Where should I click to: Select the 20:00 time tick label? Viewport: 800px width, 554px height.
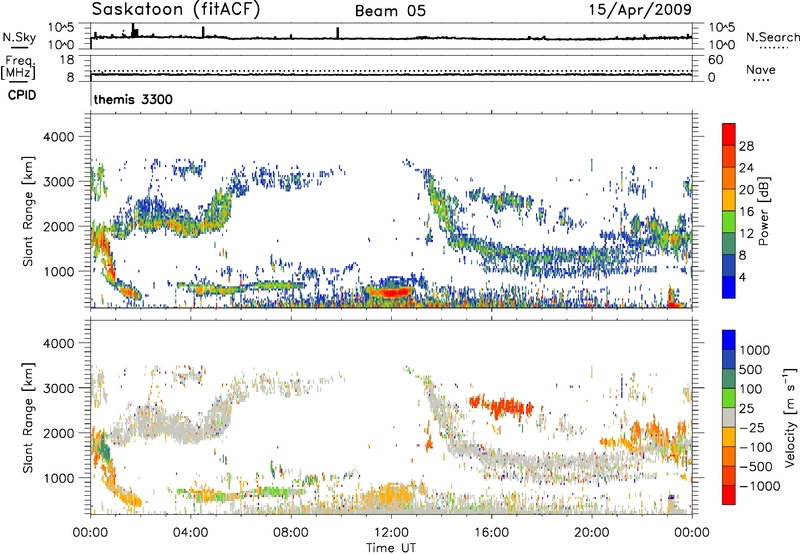591,533
